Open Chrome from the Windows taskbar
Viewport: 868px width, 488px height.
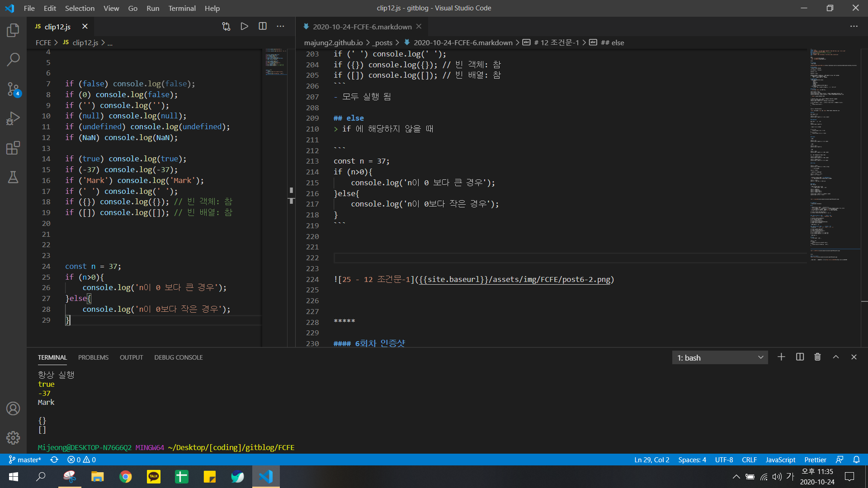click(x=125, y=477)
